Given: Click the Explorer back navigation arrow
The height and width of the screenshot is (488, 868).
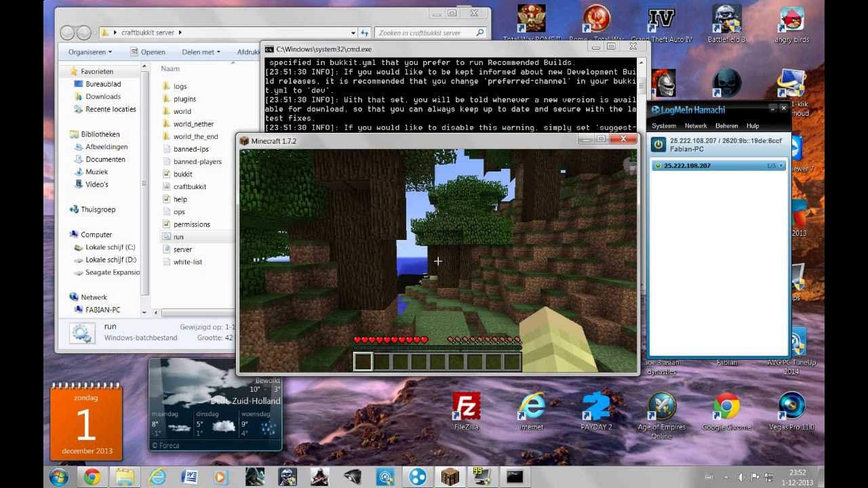Looking at the screenshot, I should [x=67, y=33].
